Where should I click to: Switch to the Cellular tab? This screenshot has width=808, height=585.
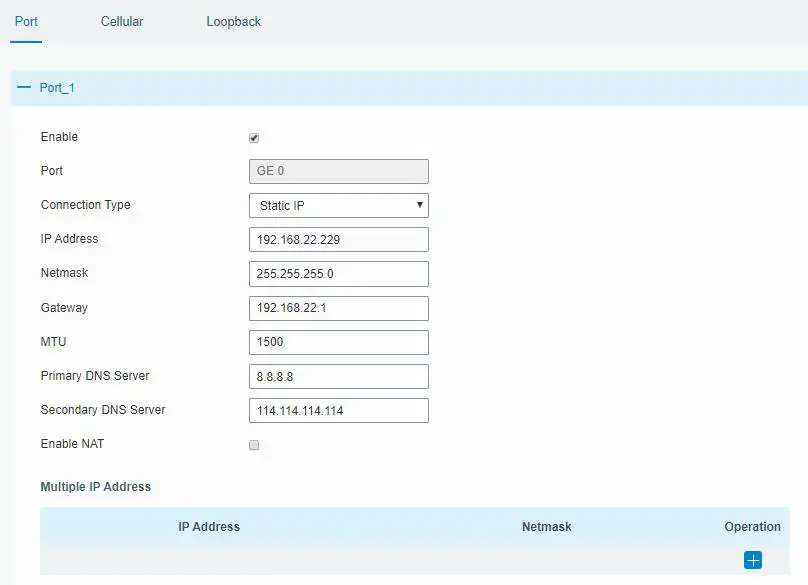coord(121,21)
